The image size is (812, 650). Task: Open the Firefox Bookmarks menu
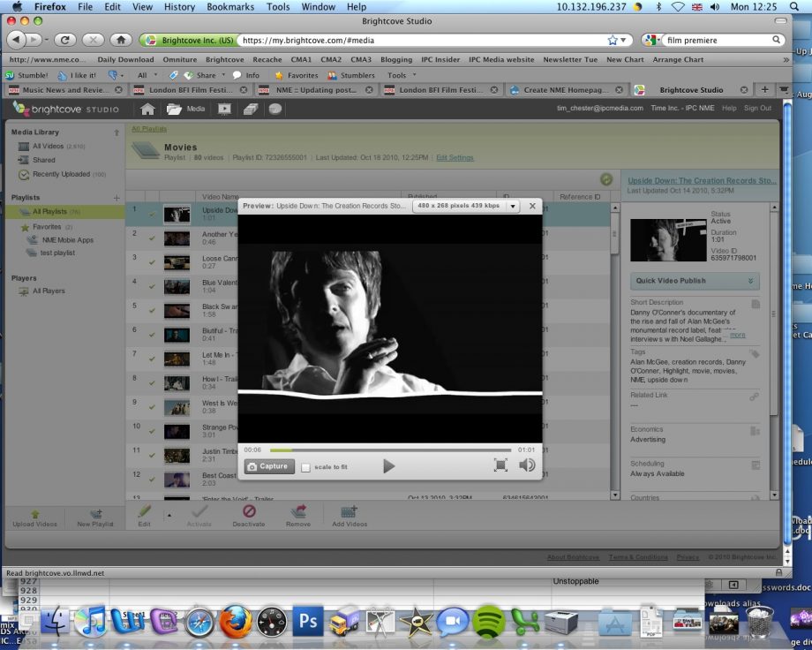point(230,7)
